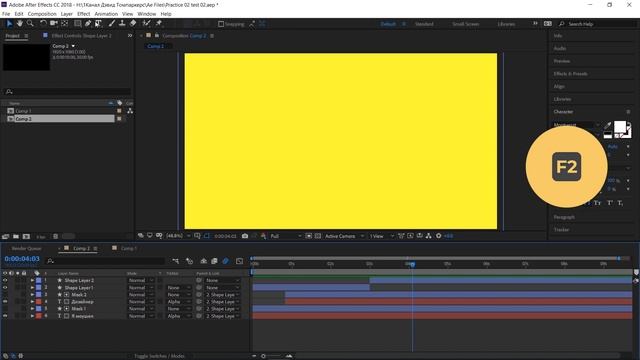Viewport: 640px width, 360px height.
Task: Select the Selection arrow tool
Action: tap(9, 24)
